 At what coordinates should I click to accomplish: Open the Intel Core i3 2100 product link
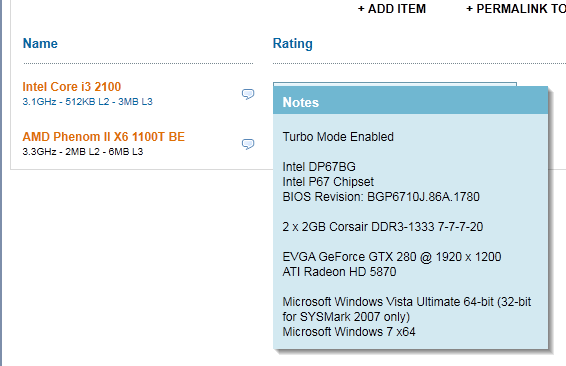71,87
